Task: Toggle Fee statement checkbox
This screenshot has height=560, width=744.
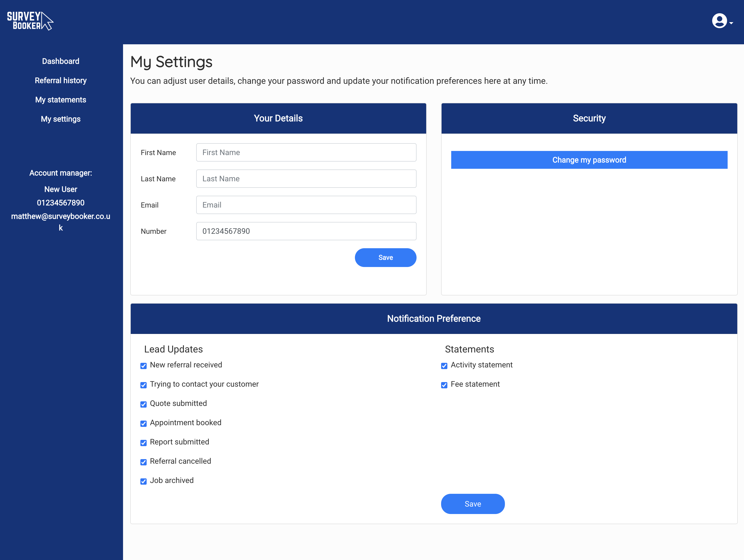Action: pos(444,385)
